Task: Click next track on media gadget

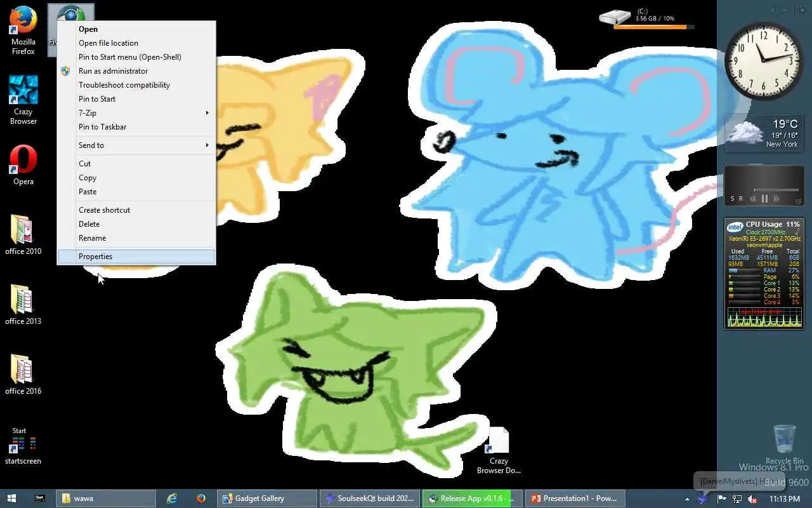Action: coord(776,199)
